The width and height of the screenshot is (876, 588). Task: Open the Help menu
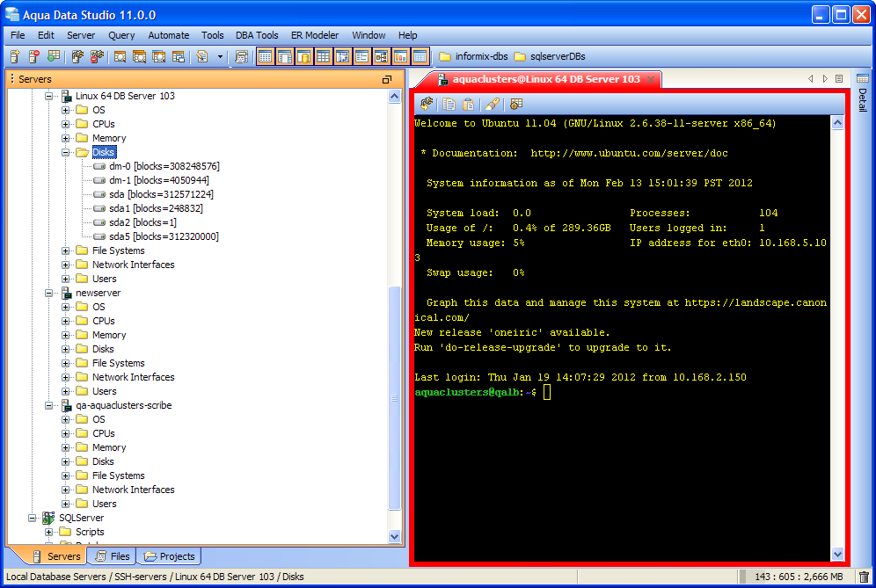point(408,35)
